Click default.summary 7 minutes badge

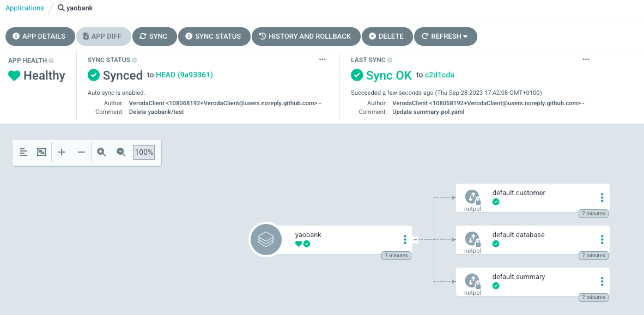pyautogui.click(x=593, y=298)
